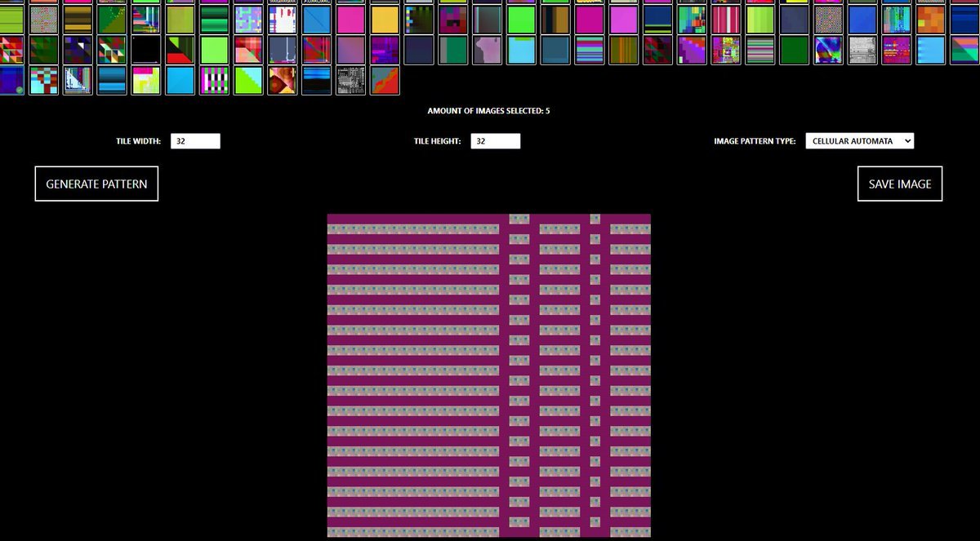Select the black, green and red diagonal thumbnail

coord(180,50)
